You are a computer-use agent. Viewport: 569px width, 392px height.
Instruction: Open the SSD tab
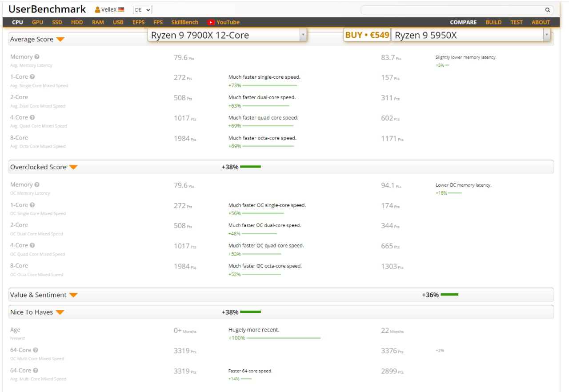tap(57, 22)
